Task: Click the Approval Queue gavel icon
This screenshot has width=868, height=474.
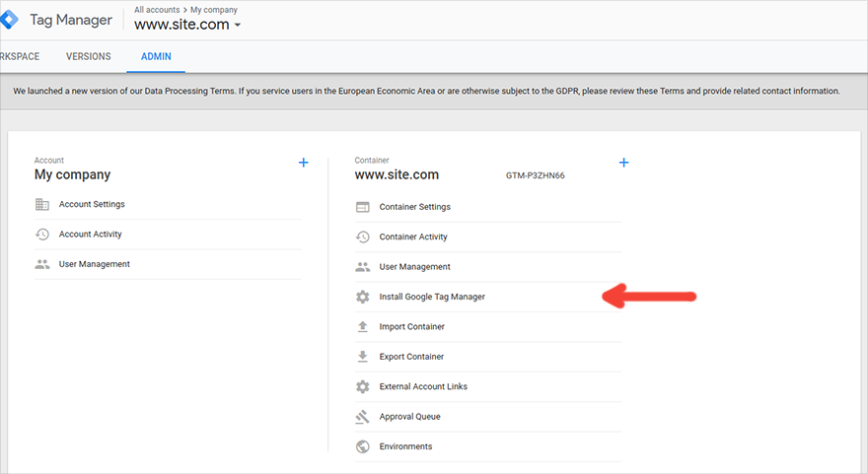Action: click(363, 417)
